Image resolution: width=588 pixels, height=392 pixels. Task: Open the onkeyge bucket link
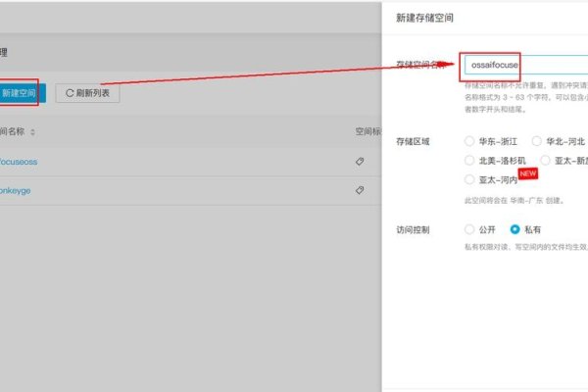(16, 190)
